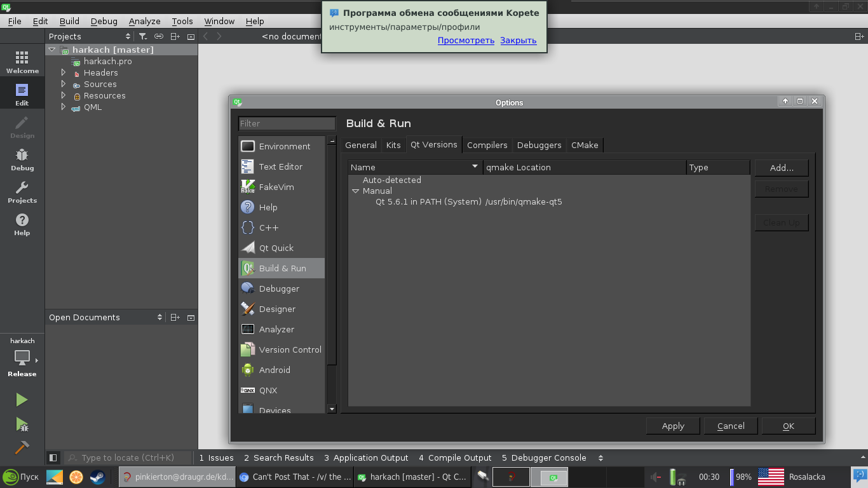Viewport: 868px width, 488px height.
Task: Select QNX options category
Action: click(x=281, y=390)
